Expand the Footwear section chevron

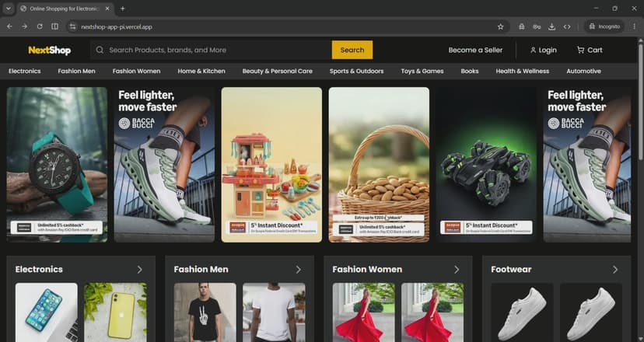pyautogui.click(x=615, y=270)
